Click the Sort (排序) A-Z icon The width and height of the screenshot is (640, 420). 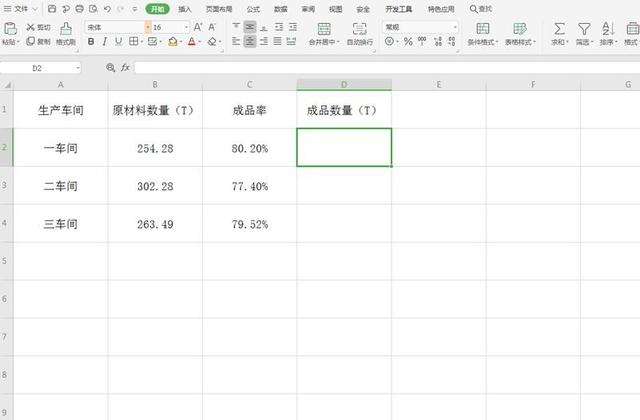pos(608,29)
